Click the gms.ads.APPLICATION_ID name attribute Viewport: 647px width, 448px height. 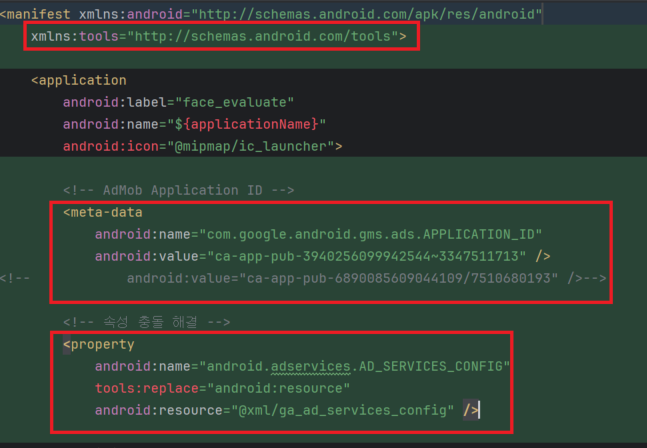318,234
